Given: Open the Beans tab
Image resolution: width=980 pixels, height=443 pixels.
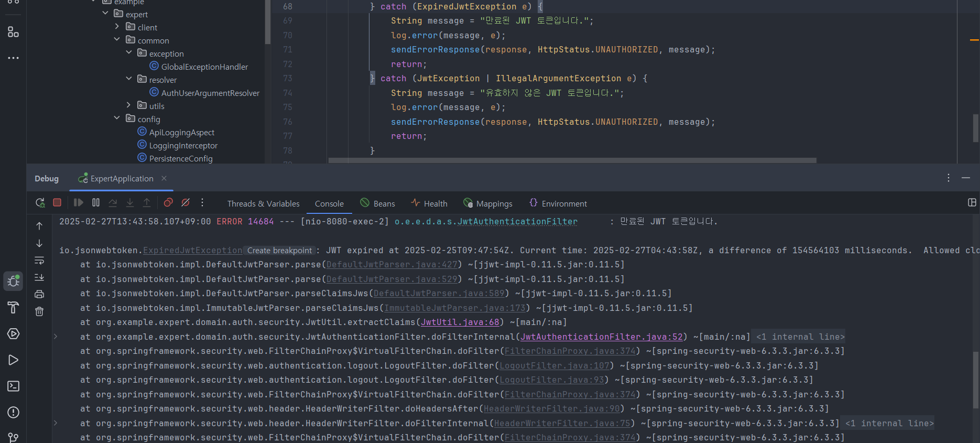Looking at the screenshot, I should [377, 203].
